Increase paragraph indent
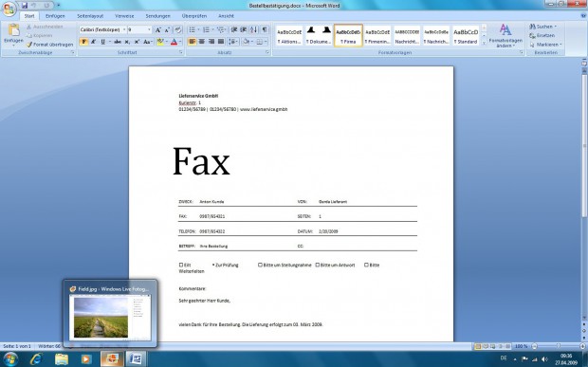The width and height of the screenshot is (588, 367). pyautogui.click(x=244, y=29)
